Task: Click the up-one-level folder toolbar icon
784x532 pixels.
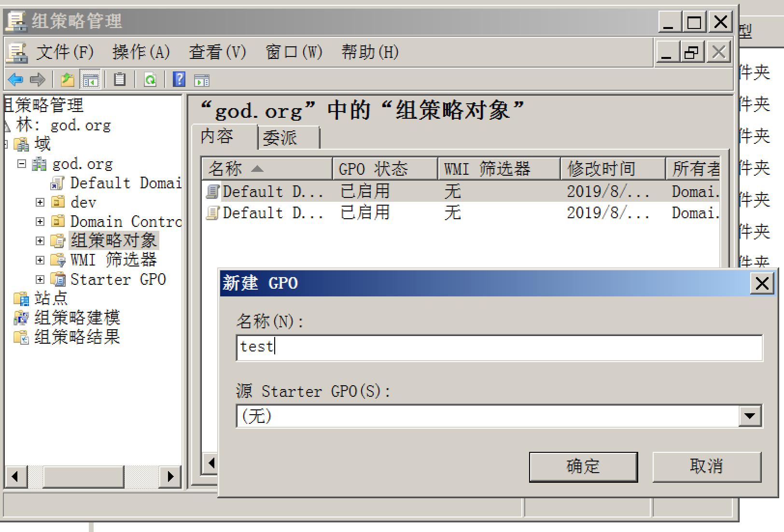Action: (x=67, y=79)
